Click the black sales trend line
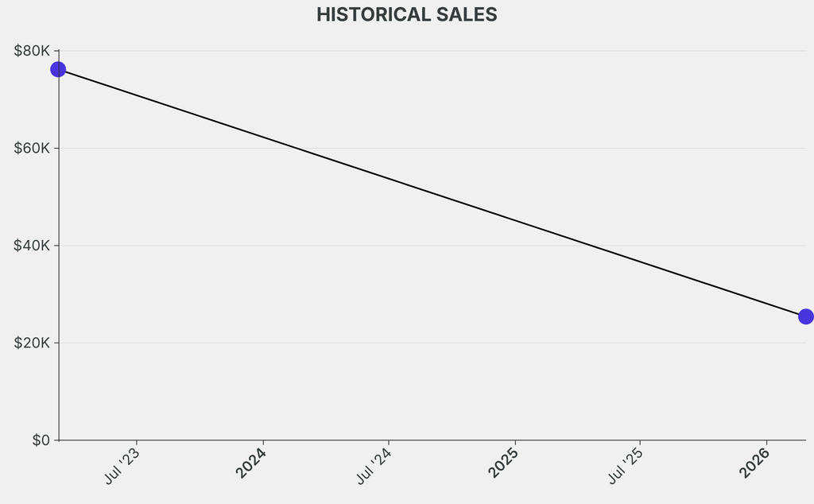Screen dimensions: 814x504 [432, 193]
